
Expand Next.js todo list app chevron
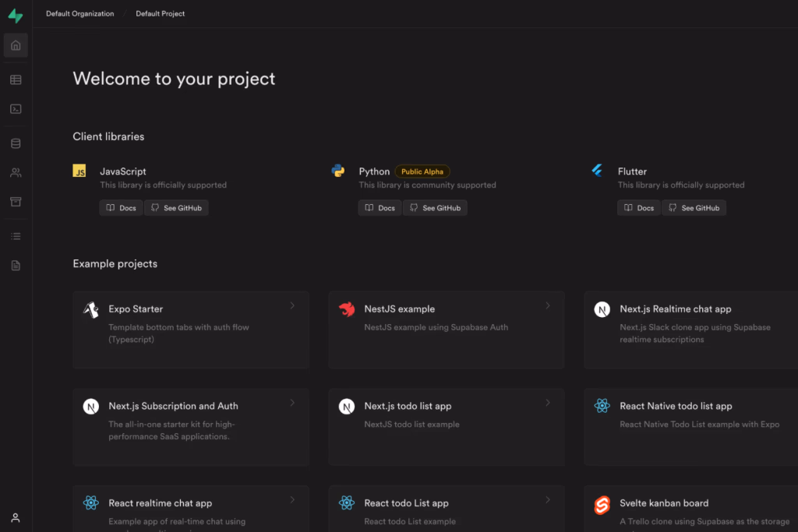point(548,403)
